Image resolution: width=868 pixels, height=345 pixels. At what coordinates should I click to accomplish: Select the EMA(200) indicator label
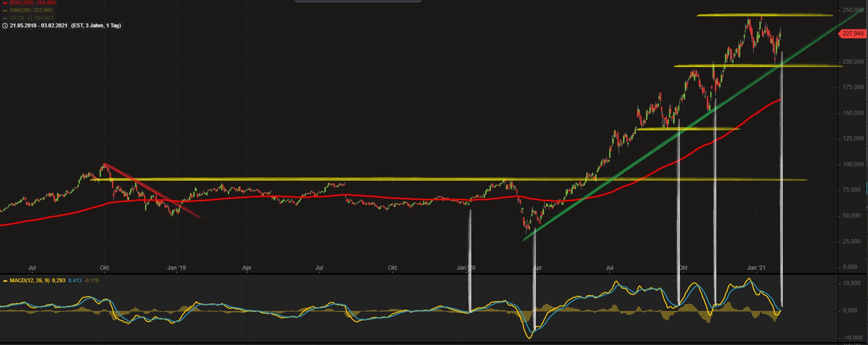[x=20, y=3]
